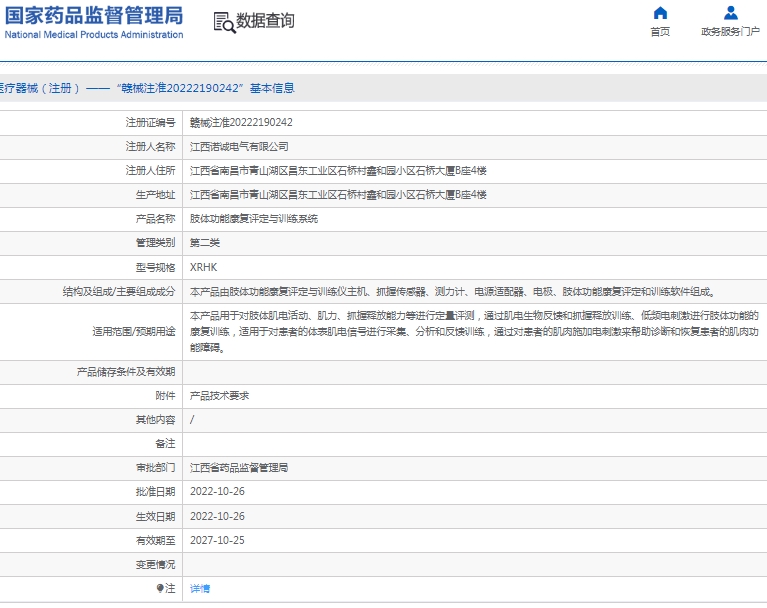Viewport: 767px width, 608px height.
Task: Click the 数据查询 heading text
Action: pyautogui.click(x=265, y=21)
